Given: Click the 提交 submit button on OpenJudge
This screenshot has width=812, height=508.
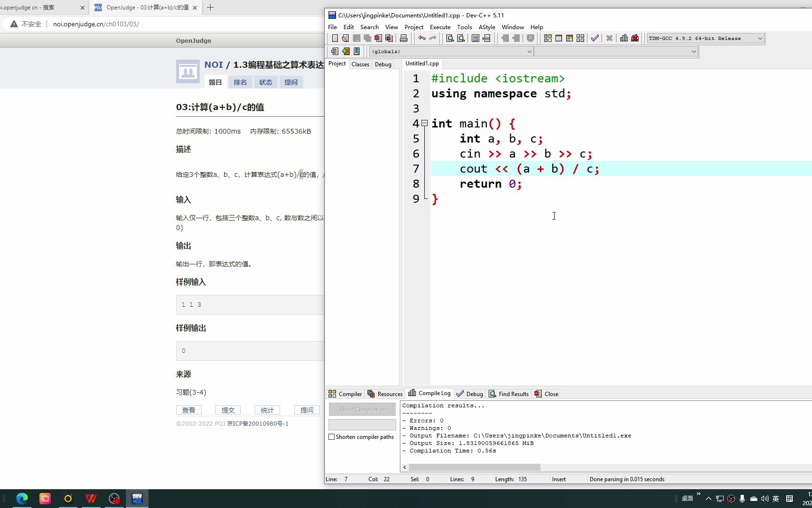Looking at the screenshot, I should 228,410.
